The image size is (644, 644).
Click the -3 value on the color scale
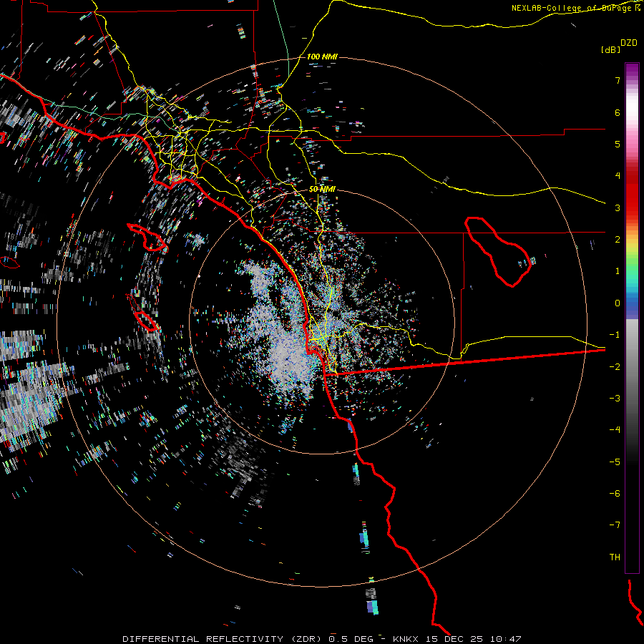[x=615, y=398]
